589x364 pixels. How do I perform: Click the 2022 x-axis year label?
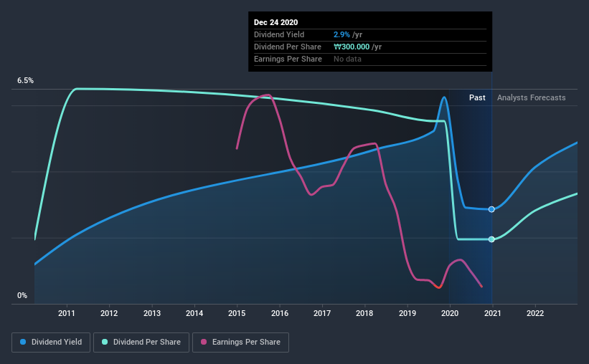535,313
